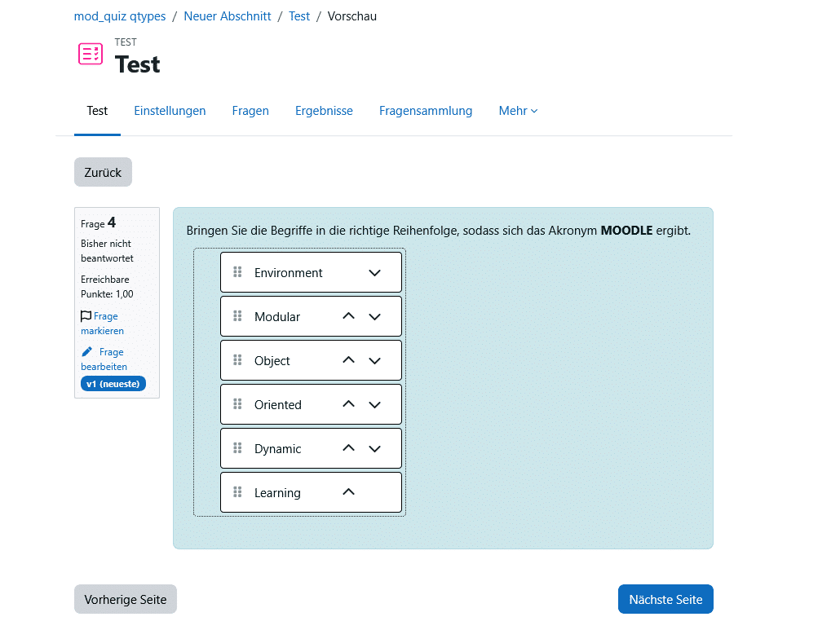
Task: Open the Fragensammlung tab
Action: pyautogui.click(x=426, y=111)
